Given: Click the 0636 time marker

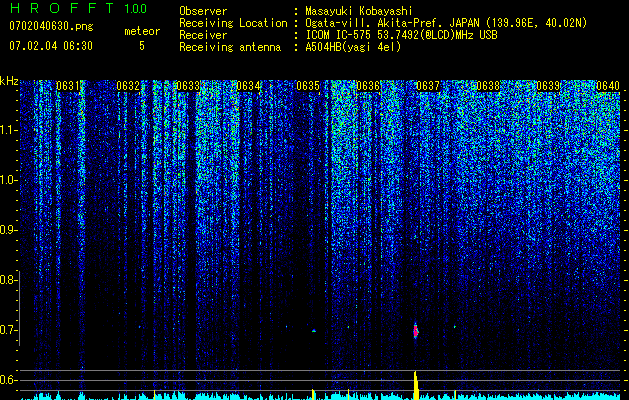Looking at the screenshot, I should tap(368, 86).
